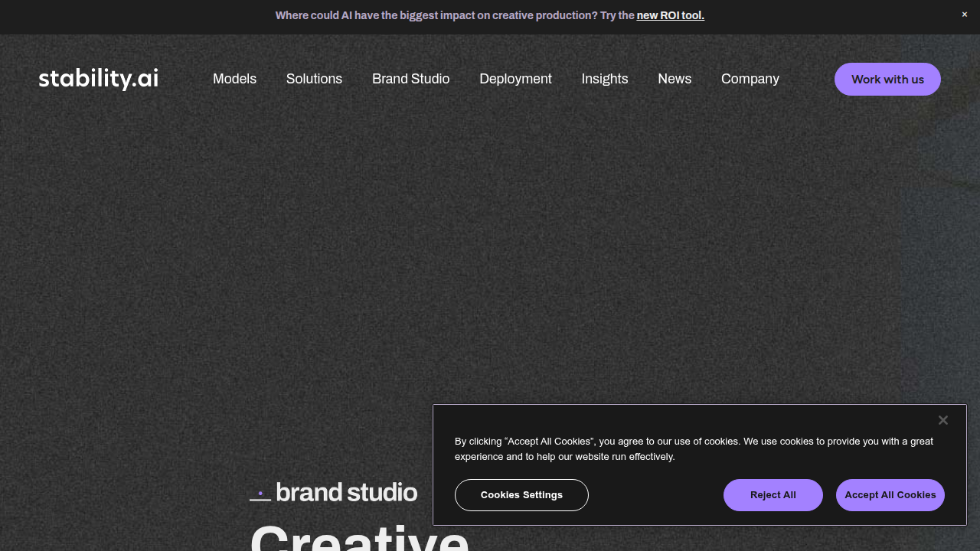Open Cookies Settings
Screen dimensions: 980x551
point(521,495)
